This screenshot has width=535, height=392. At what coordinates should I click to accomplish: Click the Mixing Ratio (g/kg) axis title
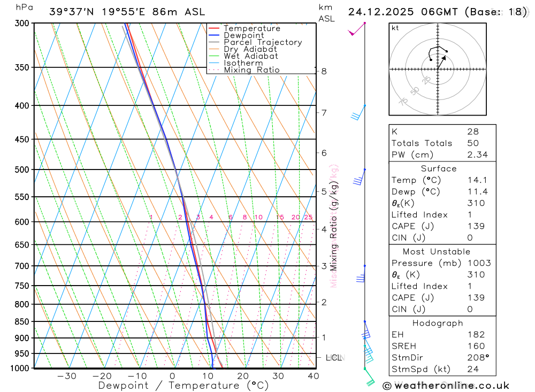coord(334,226)
